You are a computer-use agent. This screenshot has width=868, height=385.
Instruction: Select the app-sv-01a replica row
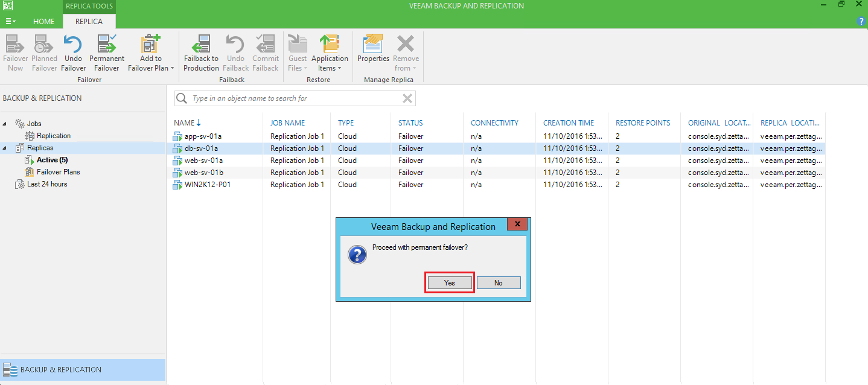coord(496,136)
